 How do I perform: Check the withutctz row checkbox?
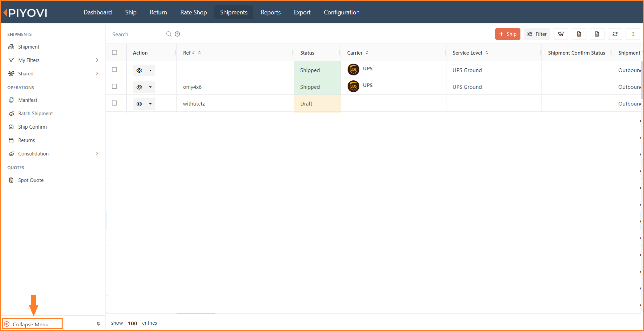115,103
